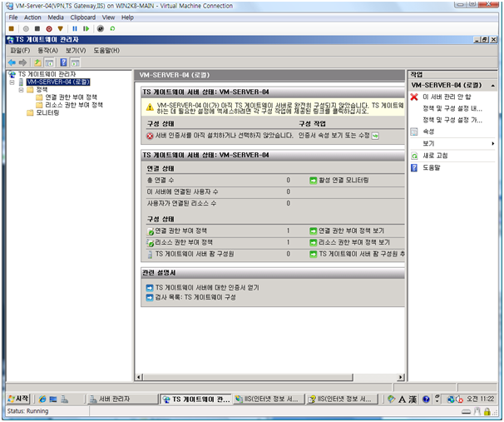Click the 漢 Hanja conversion icon
Image resolution: width=504 pixels, height=422 pixels.
point(413,400)
